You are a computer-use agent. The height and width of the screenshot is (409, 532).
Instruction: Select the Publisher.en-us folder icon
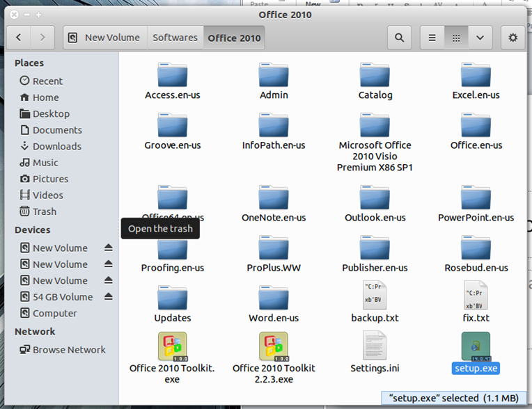tap(375, 248)
